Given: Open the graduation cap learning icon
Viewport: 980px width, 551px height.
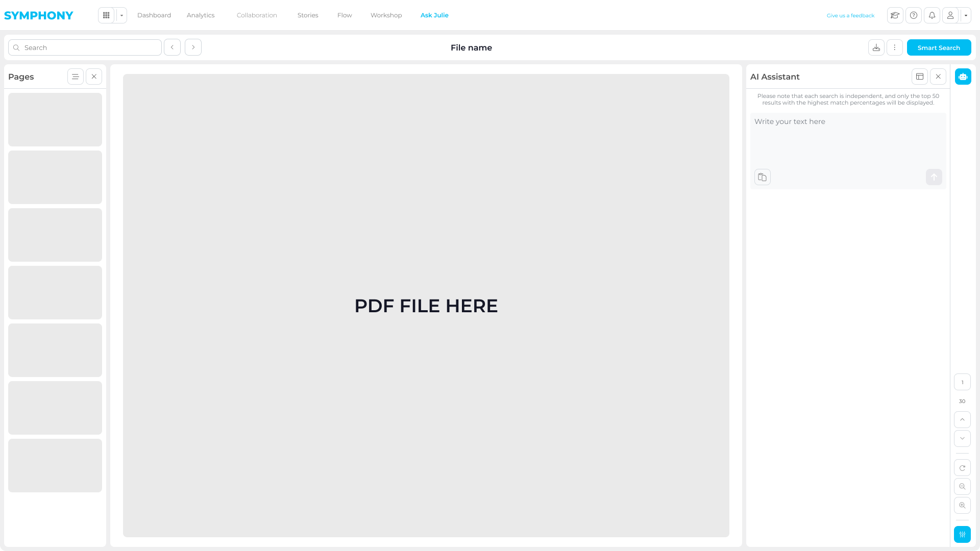Looking at the screenshot, I should (895, 15).
